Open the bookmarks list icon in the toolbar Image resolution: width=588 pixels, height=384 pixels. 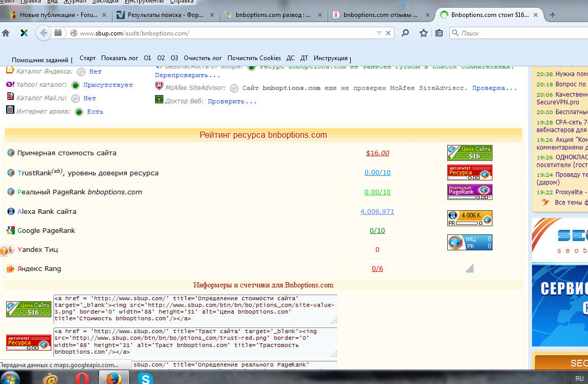point(439,33)
